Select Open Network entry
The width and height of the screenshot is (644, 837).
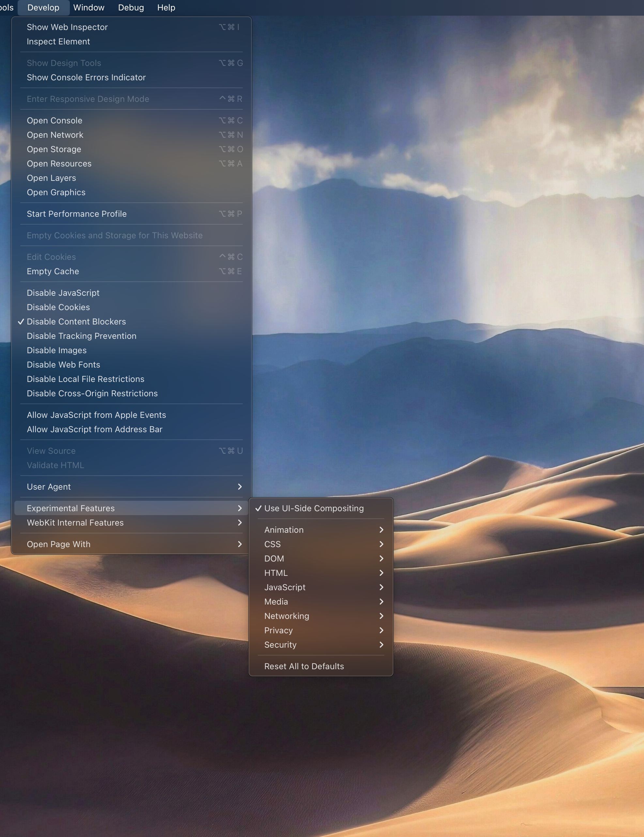coord(55,135)
